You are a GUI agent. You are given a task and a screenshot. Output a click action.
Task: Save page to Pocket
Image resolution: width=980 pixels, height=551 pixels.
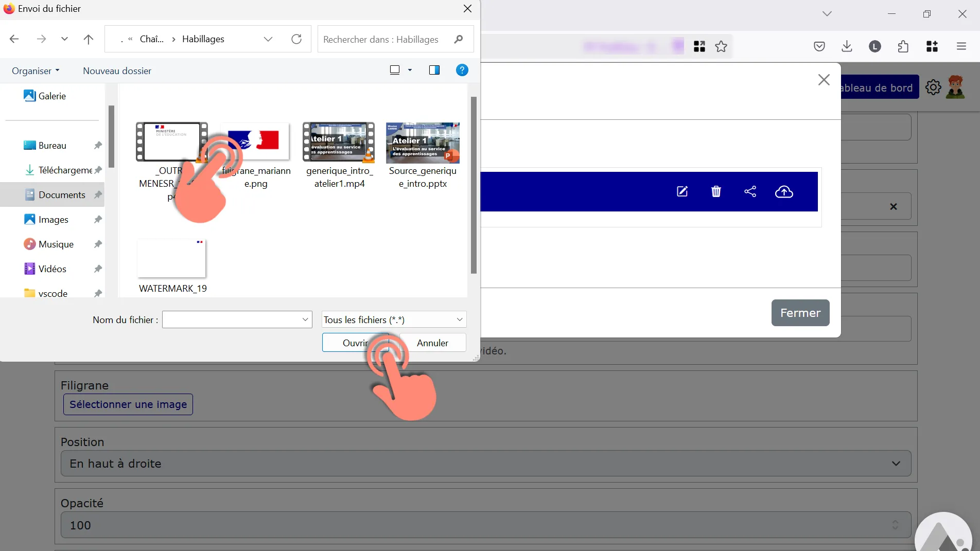click(819, 47)
